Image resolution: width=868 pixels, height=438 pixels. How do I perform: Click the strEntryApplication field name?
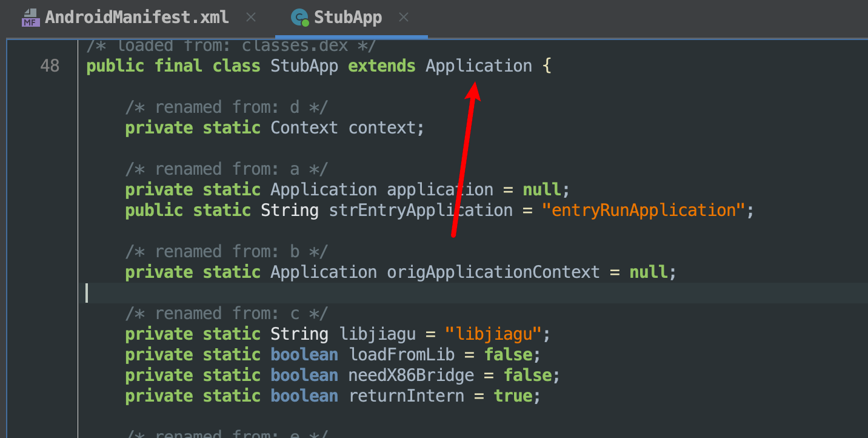(421, 210)
